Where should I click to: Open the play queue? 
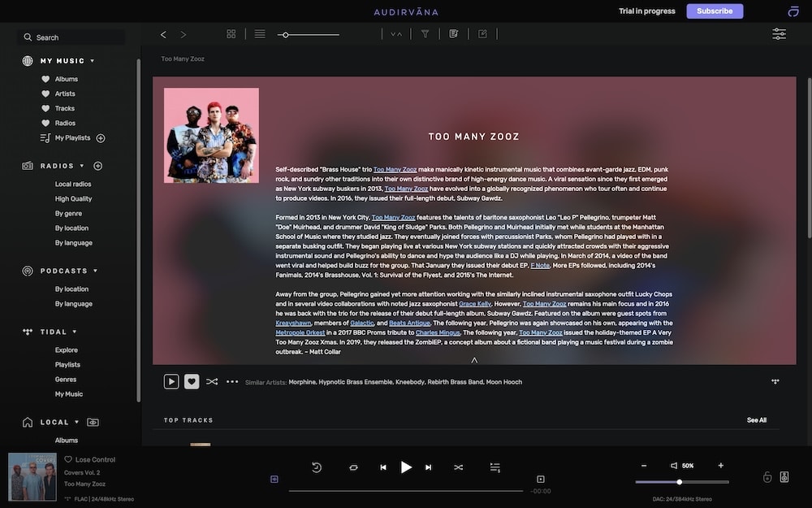point(495,467)
